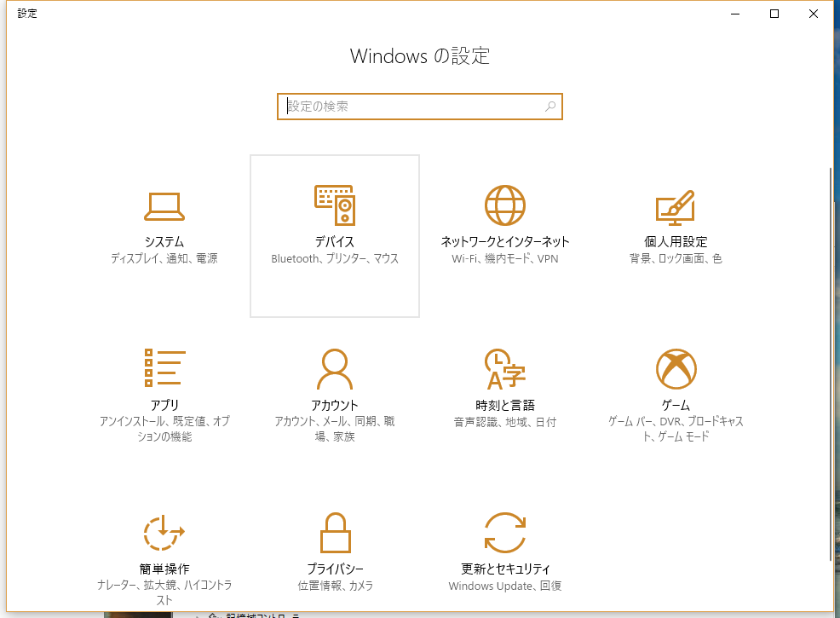Click into the 設定の検索 search field

point(419,107)
